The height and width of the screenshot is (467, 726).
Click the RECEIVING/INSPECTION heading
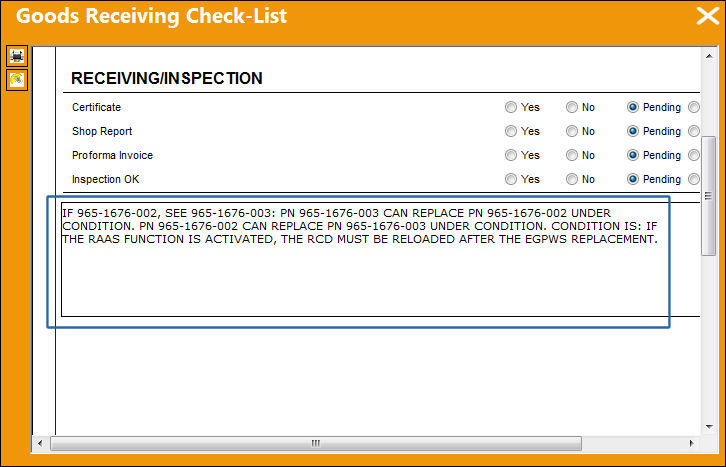click(x=167, y=79)
